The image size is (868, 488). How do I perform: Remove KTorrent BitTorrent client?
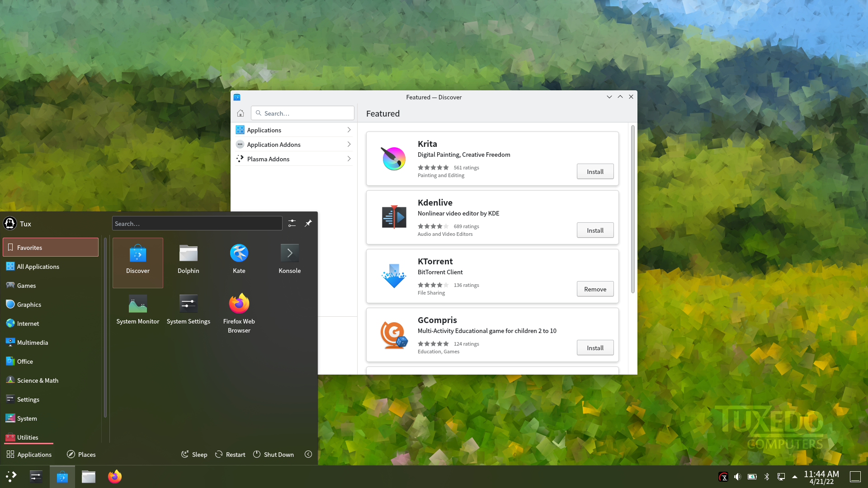pos(595,289)
